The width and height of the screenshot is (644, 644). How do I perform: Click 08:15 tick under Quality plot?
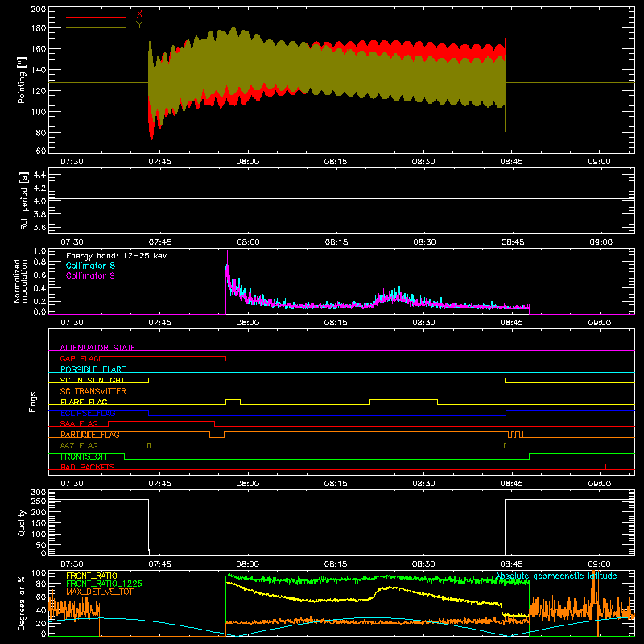336,564
